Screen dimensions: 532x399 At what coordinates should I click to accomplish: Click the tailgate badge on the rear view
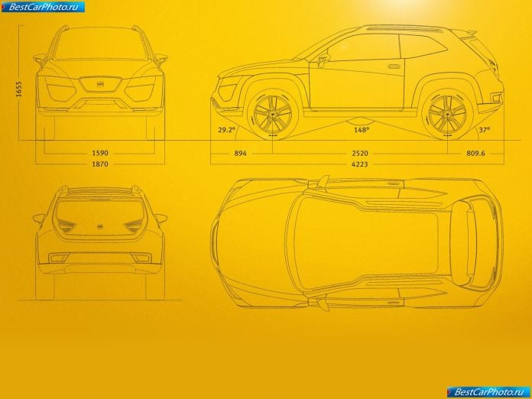tap(100, 226)
